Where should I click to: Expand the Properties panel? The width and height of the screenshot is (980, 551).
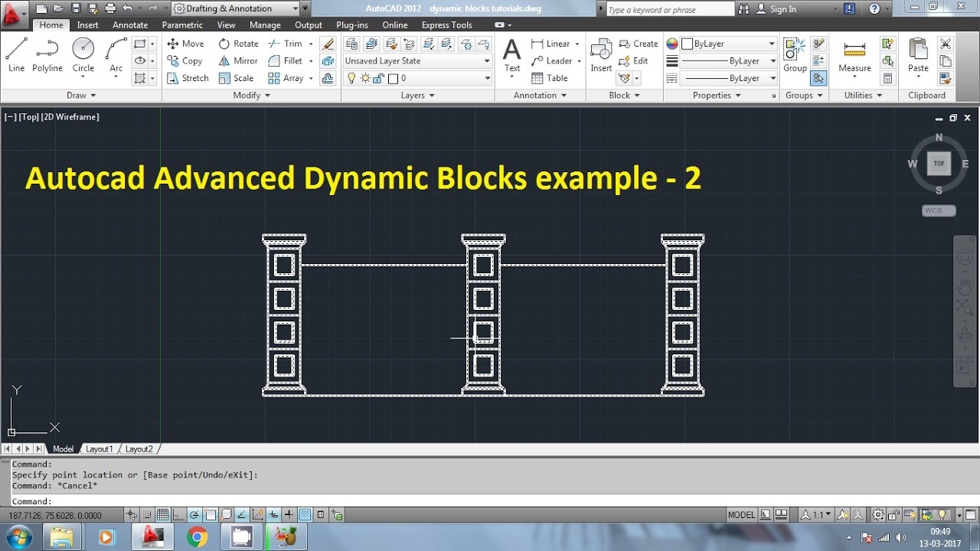(717, 95)
